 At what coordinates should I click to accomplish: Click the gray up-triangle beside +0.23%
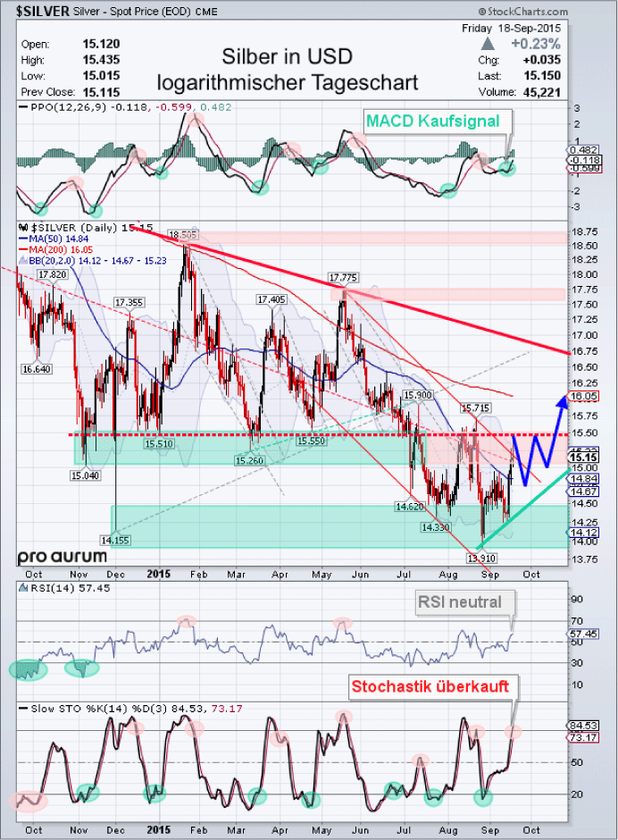click(487, 44)
